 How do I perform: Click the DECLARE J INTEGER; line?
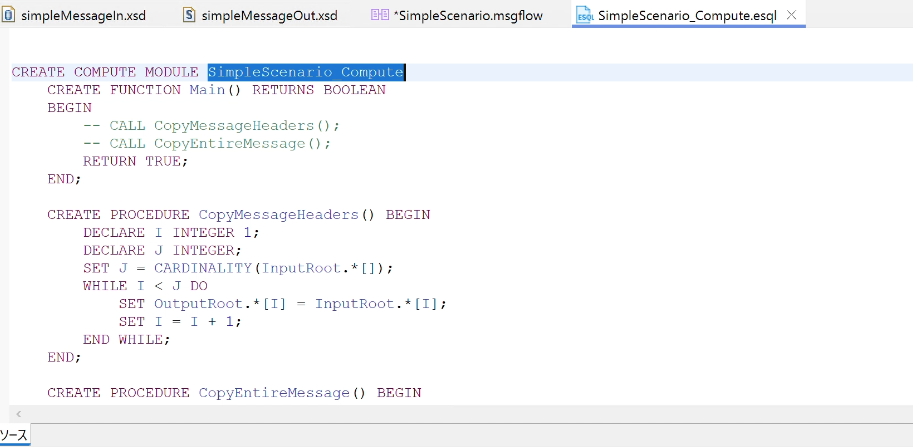click(x=162, y=250)
